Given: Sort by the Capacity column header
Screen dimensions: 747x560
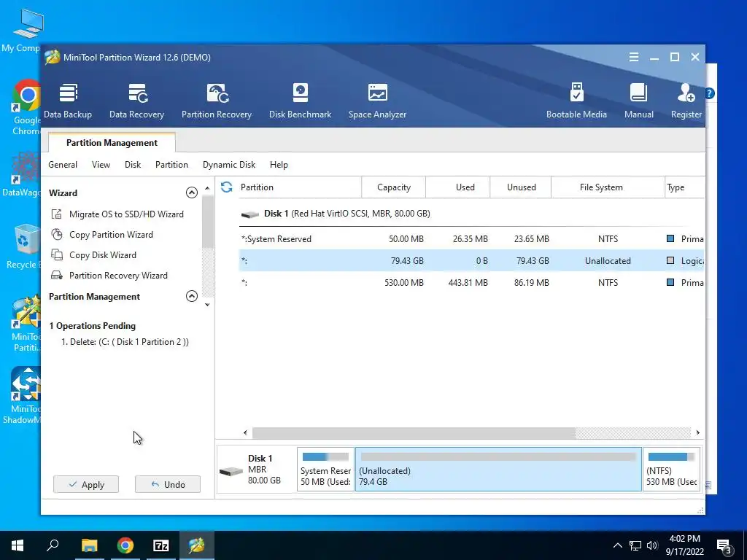Looking at the screenshot, I should [394, 187].
